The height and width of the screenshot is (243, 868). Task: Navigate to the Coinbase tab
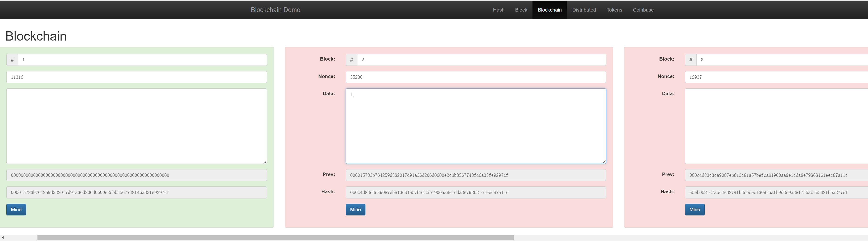point(643,10)
